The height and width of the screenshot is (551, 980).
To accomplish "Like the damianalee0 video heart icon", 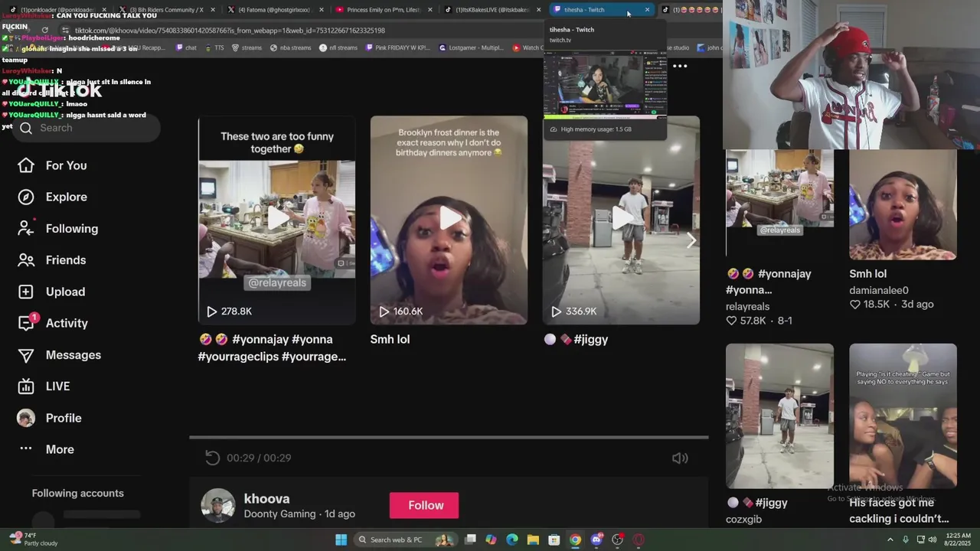I will click(855, 305).
